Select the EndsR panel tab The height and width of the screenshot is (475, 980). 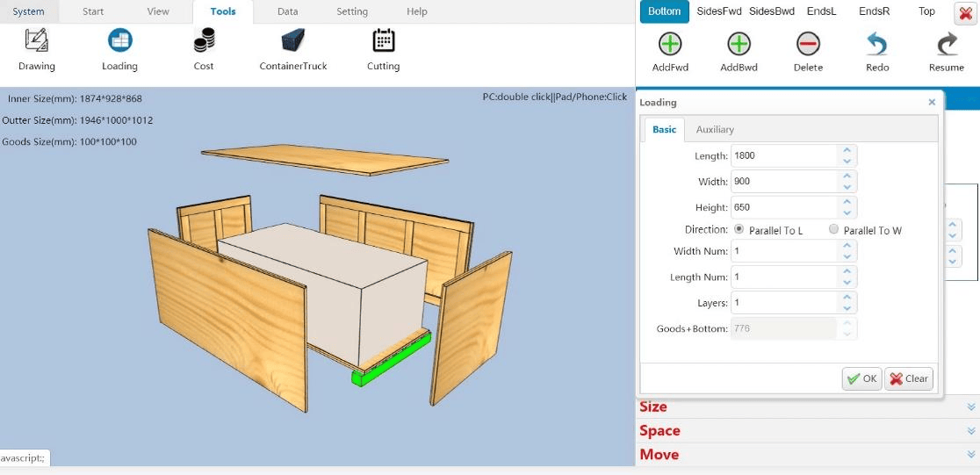coord(875,11)
